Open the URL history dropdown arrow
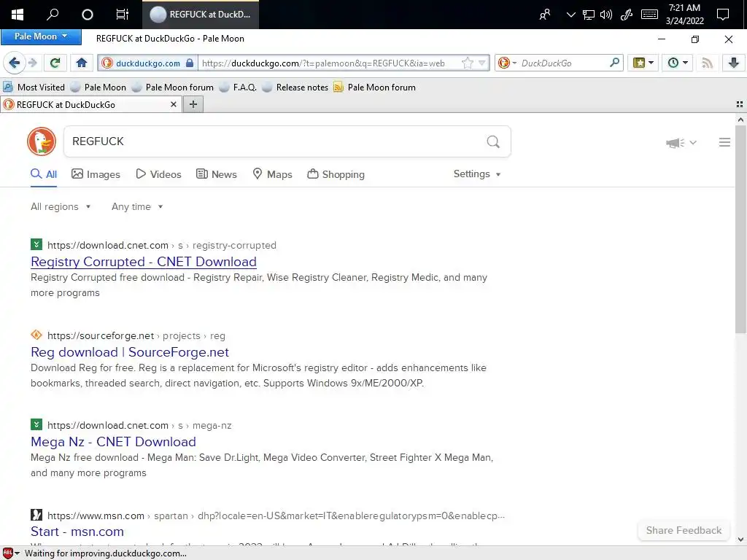 point(482,63)
